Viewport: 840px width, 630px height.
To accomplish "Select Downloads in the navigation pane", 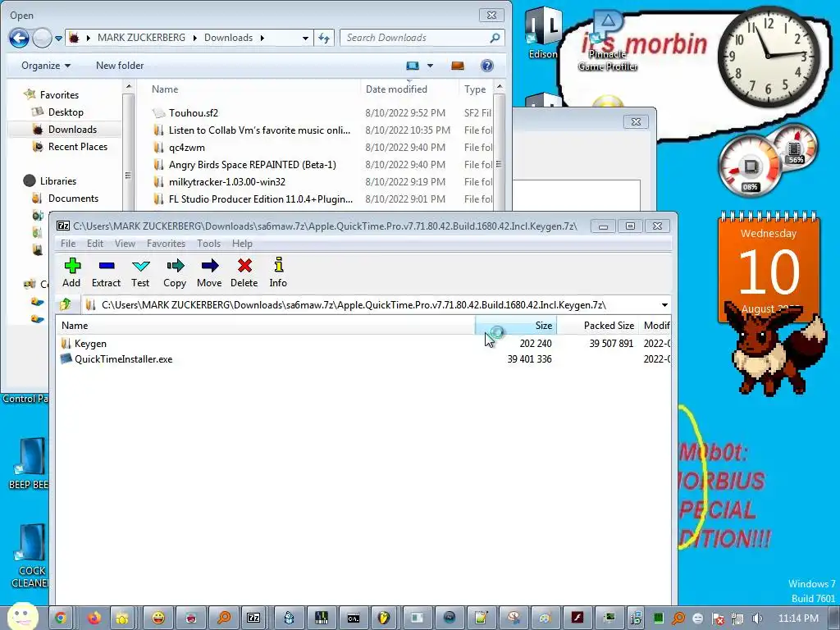I will point(72,129).
